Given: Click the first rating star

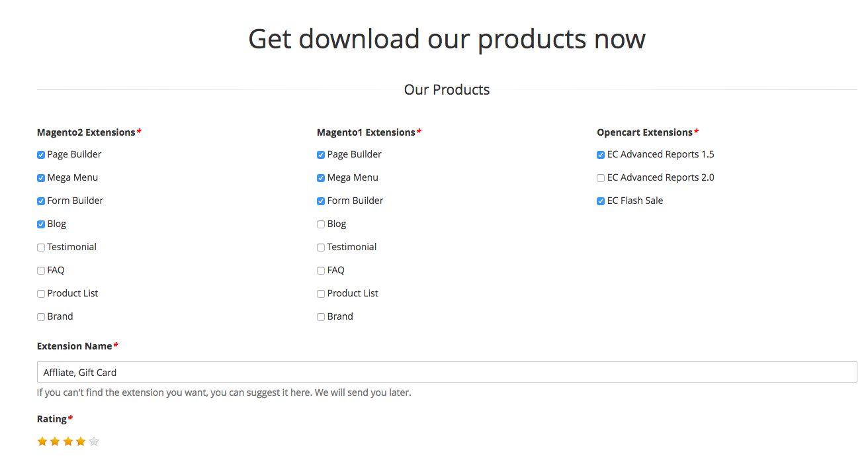Looking at the screenshot, I should [x=42, y=441].
